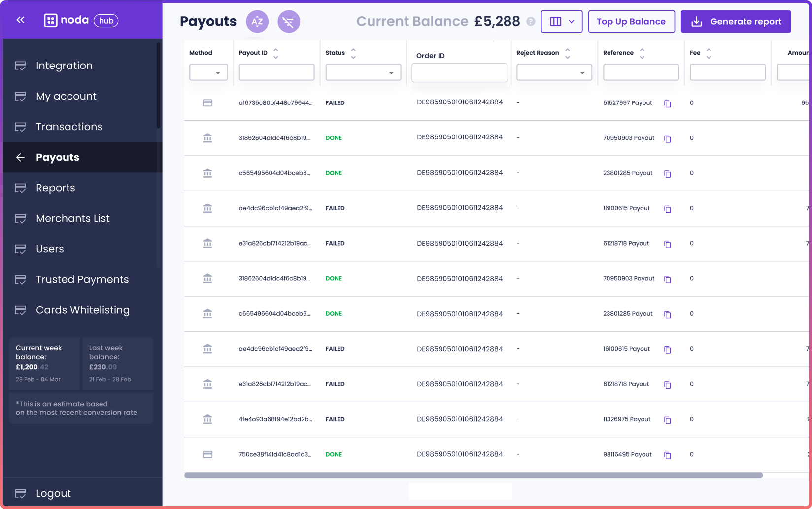Click the Users sidebar icon

click(x=20, y=249)
